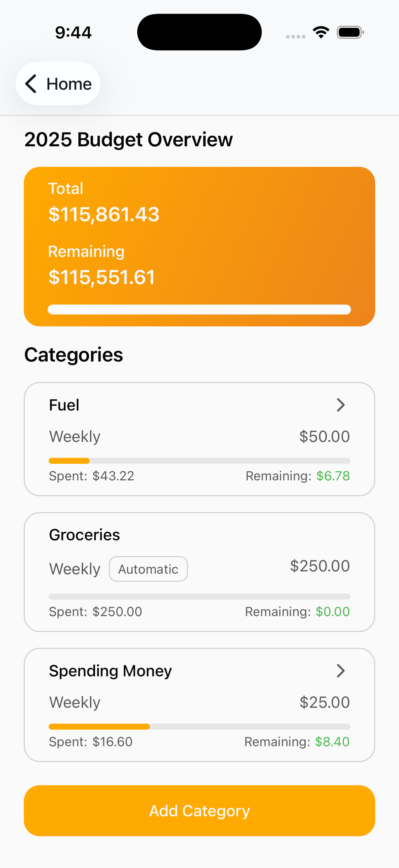The width and height of the screenshot is (399, 868).
Task: Open Spending Money chevron arrow
Action: click(x=341, y=671)
